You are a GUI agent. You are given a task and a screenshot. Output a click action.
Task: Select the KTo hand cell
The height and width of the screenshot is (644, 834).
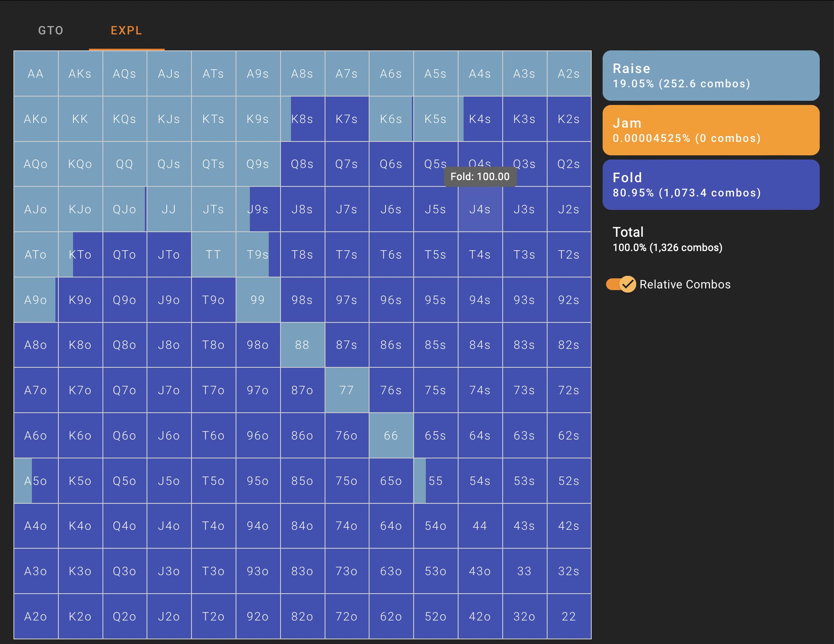[x=80, y=255]
